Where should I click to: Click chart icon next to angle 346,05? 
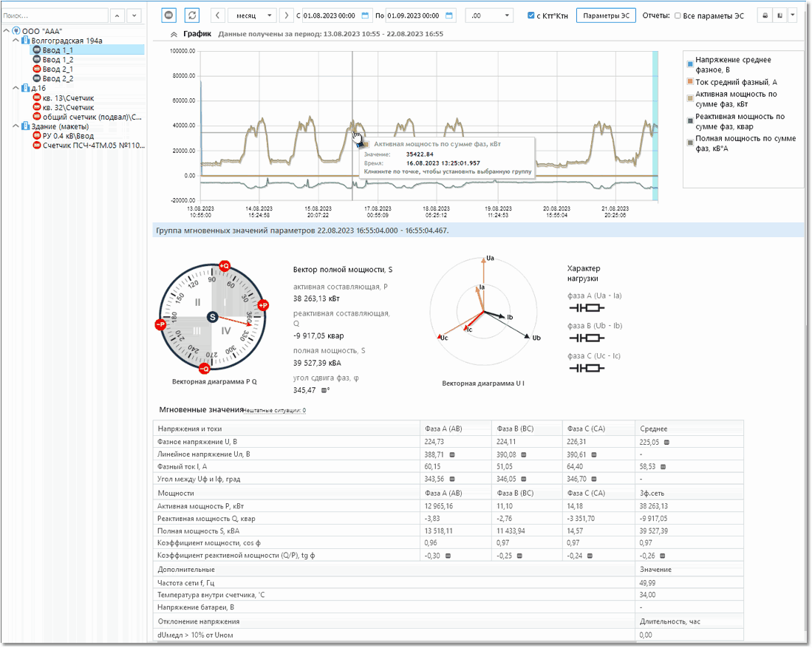coord(524,479)
